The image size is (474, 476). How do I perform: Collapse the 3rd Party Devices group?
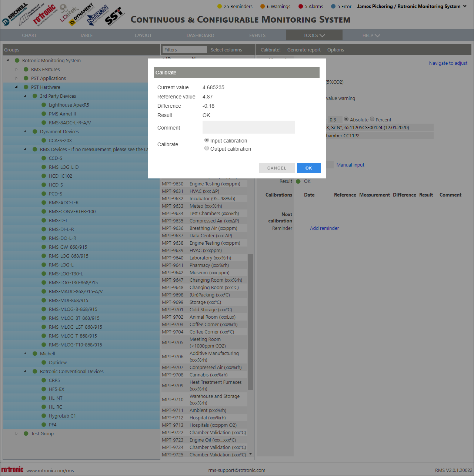(25, 95)
